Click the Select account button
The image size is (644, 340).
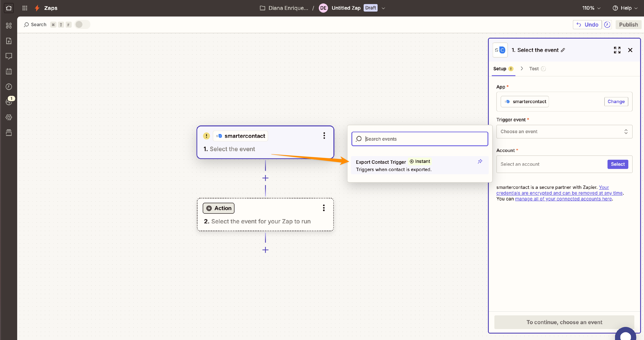(618, 164)
